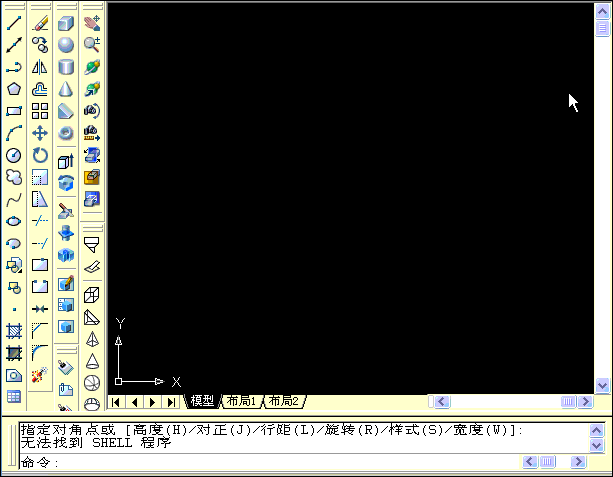Select the Stretch tool
Image resolution: width=613 pixels, height=477 pixels.
pyautogui.click(x=40, y=199)
